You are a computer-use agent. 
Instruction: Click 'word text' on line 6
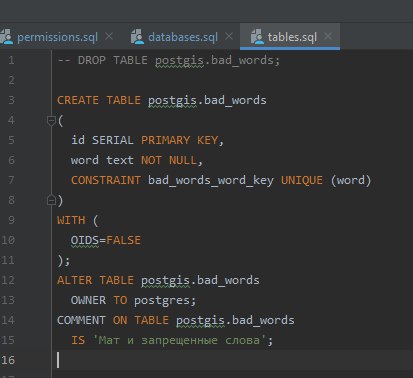coord(102,160)
